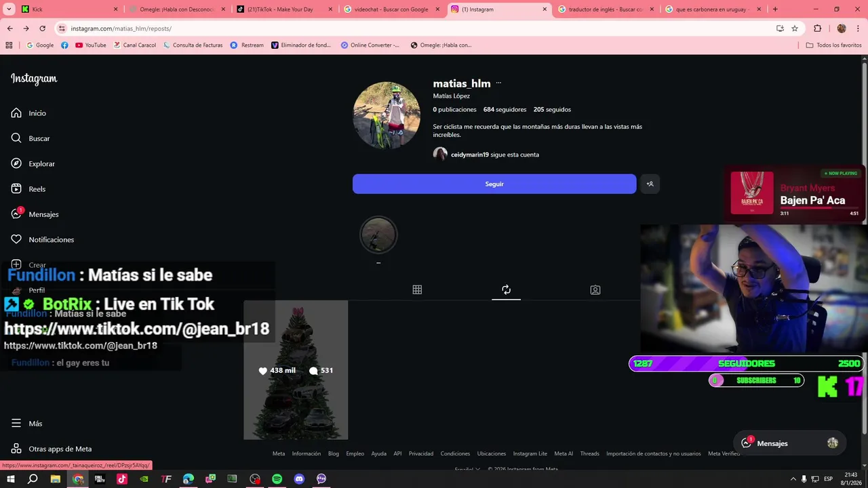Open Chrome profile avatar
868x488 pixels.
tap(842, 28)
